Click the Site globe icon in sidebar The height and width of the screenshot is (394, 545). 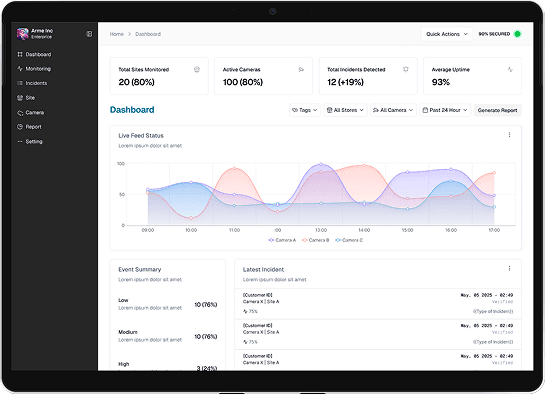click(20, 98)
